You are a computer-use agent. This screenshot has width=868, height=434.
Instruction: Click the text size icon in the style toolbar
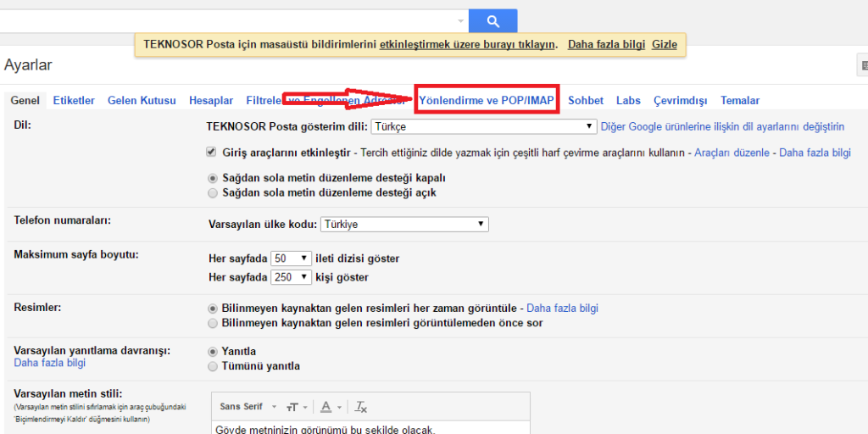[x=292, y=407]
